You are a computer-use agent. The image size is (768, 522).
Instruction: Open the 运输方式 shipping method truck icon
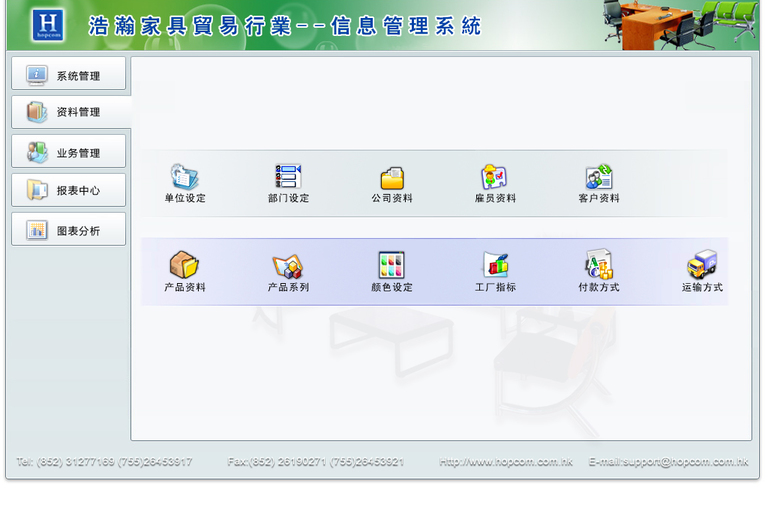point(702,266)
